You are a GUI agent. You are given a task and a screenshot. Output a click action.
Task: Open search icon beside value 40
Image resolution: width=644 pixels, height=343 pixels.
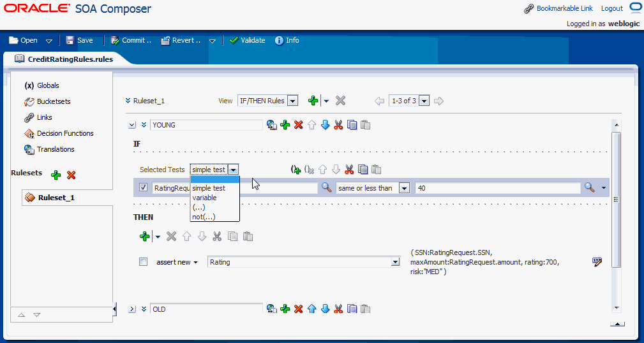589,187
